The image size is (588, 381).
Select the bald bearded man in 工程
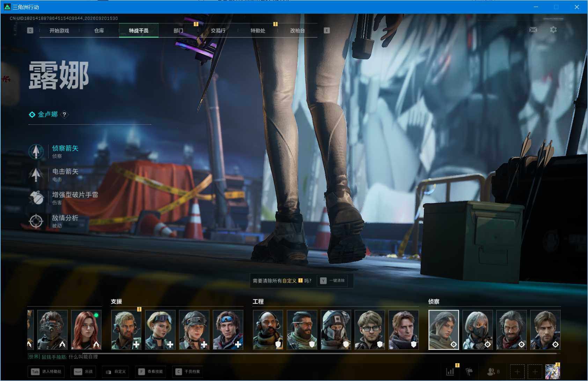click(x=268, y=330)
